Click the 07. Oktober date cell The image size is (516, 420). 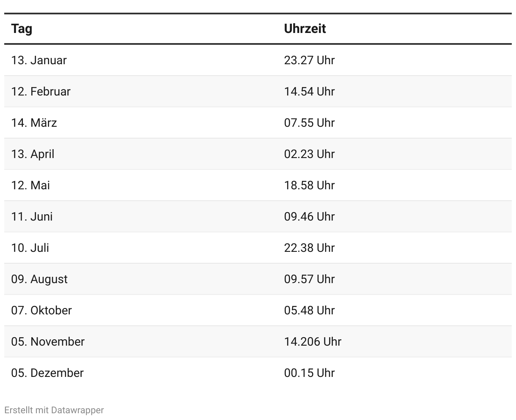(x=41, y=310)
